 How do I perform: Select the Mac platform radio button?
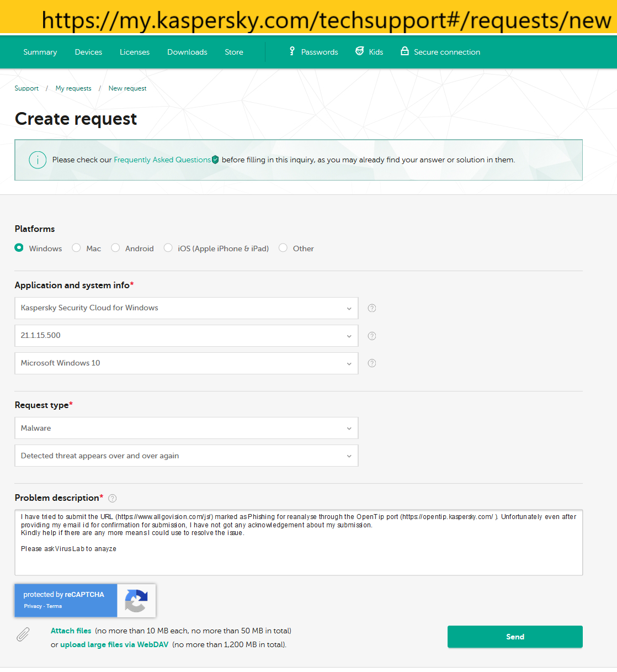tap(77, 248)
